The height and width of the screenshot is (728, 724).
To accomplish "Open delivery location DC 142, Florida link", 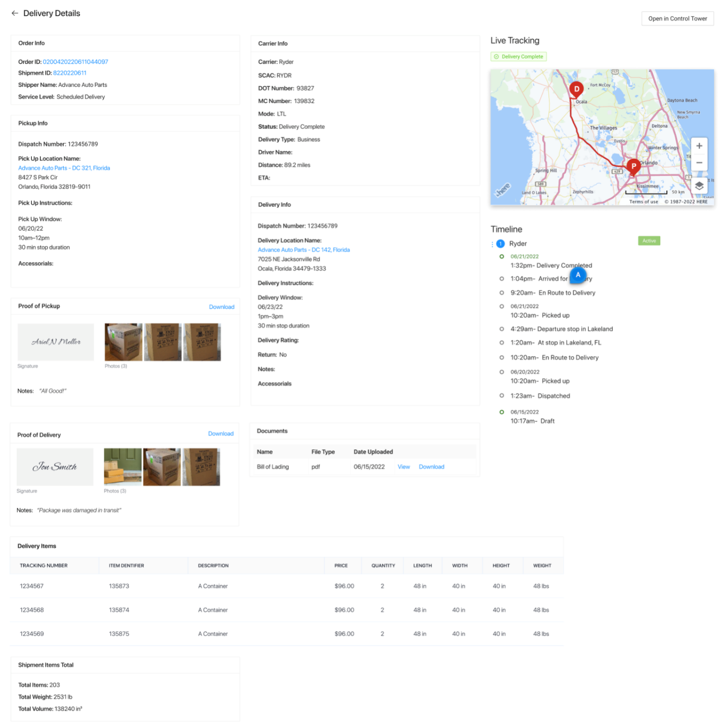I will click(x=304, y=250).
